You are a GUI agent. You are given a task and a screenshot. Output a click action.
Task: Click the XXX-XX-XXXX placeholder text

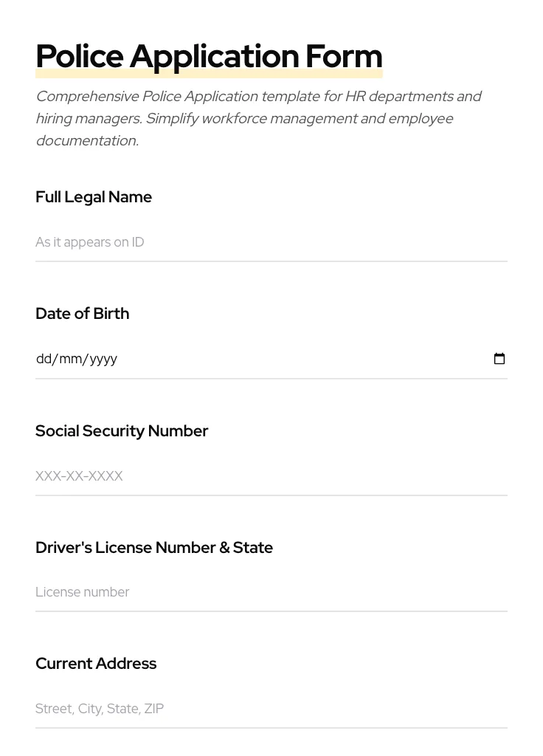79,476
